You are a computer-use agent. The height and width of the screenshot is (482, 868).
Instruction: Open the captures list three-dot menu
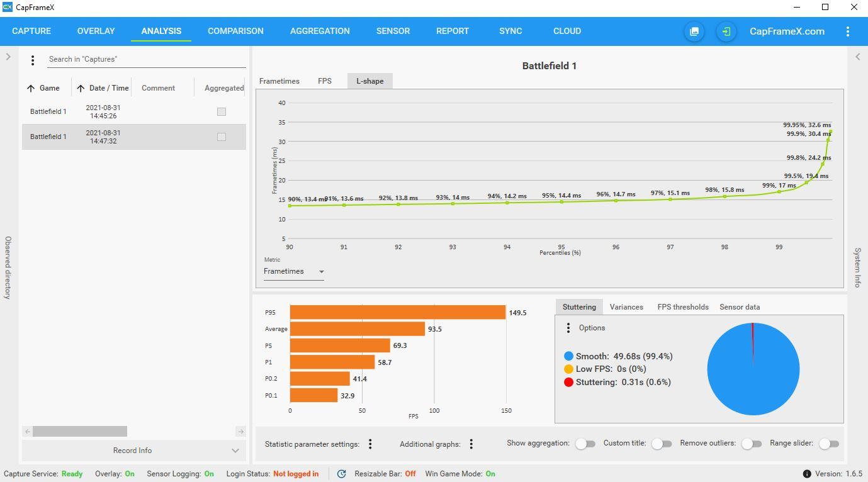pyautogui.click(x=33, y=60)
